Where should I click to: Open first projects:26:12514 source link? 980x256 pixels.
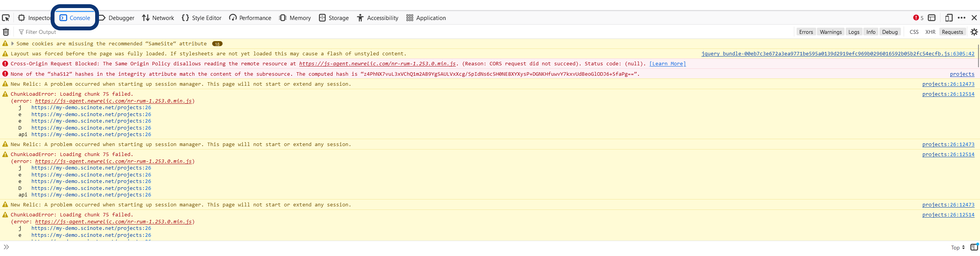point(948,94)
